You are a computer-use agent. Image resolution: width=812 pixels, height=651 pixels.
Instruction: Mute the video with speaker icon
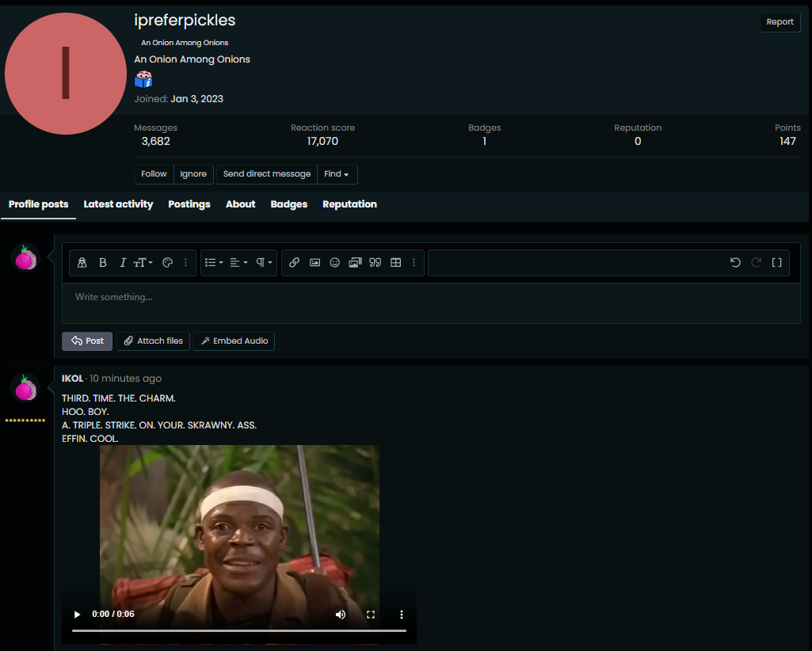click(x=341, y=615)
